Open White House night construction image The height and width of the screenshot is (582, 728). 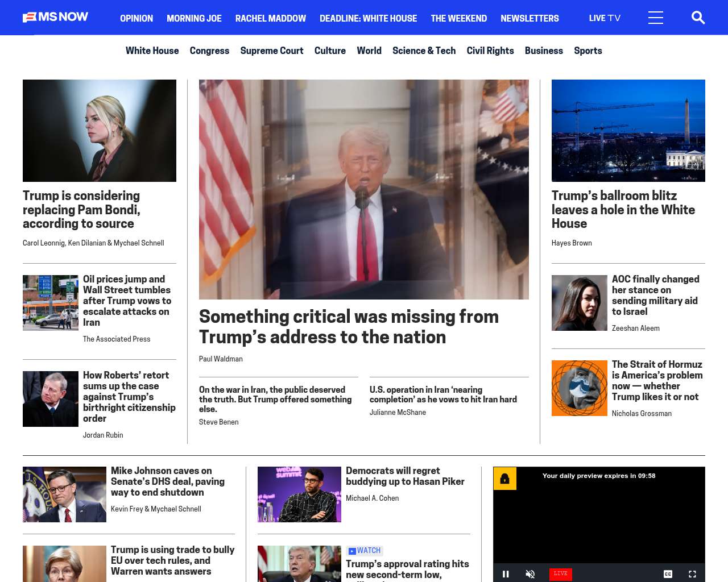click(628, 131)
